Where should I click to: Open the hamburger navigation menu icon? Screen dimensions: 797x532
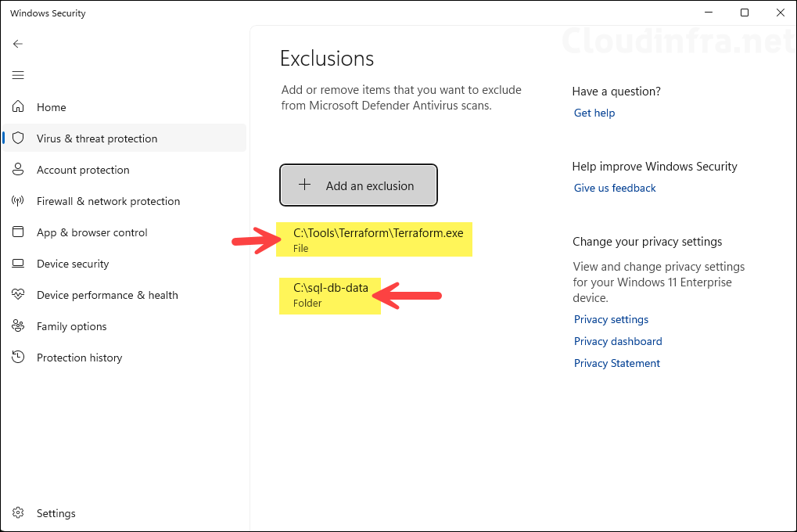17,75
